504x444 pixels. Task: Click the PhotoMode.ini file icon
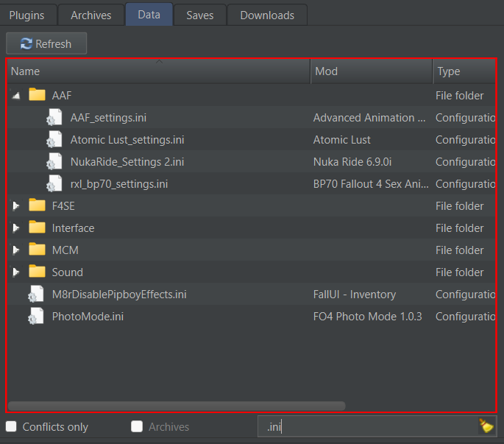(36, 316)
